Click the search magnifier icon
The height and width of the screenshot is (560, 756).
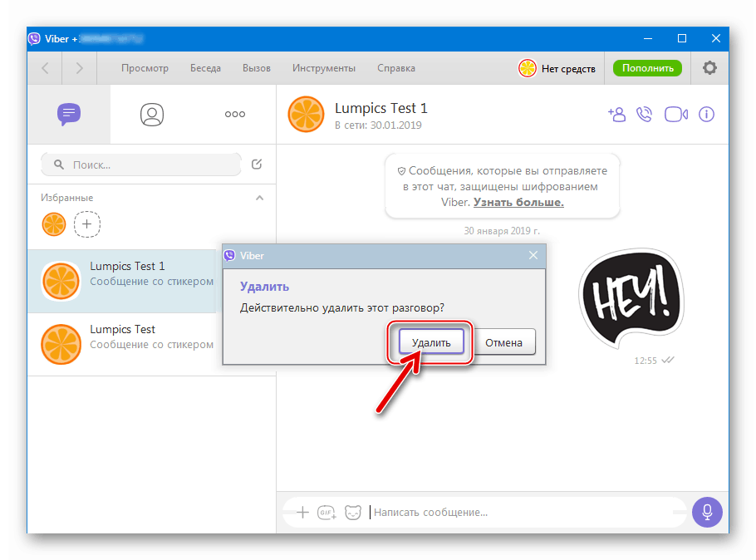[x=59, y=165]
